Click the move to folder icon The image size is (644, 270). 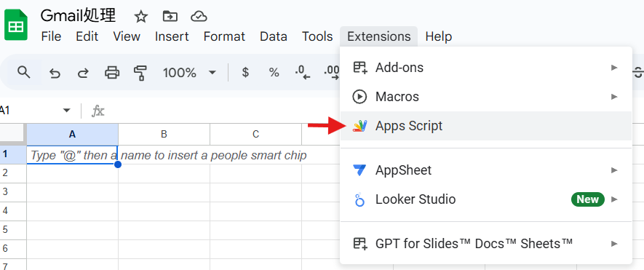click(x=170, y=17)
